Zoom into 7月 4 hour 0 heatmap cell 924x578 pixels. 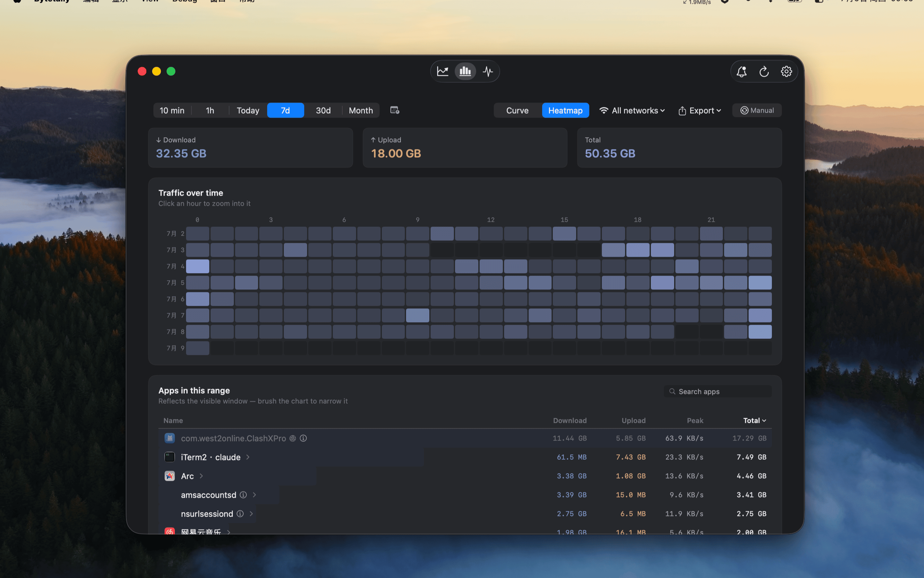click(x=197, y=266)
